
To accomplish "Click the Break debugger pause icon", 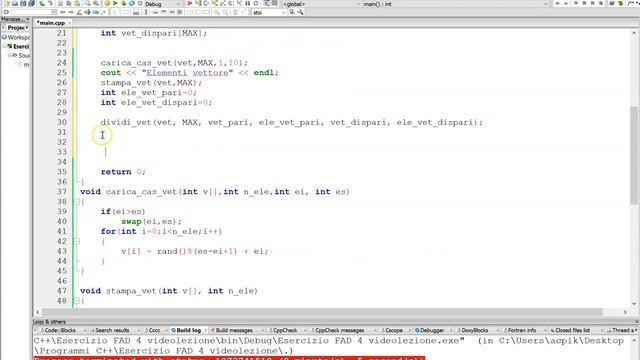I will (248, 3).
